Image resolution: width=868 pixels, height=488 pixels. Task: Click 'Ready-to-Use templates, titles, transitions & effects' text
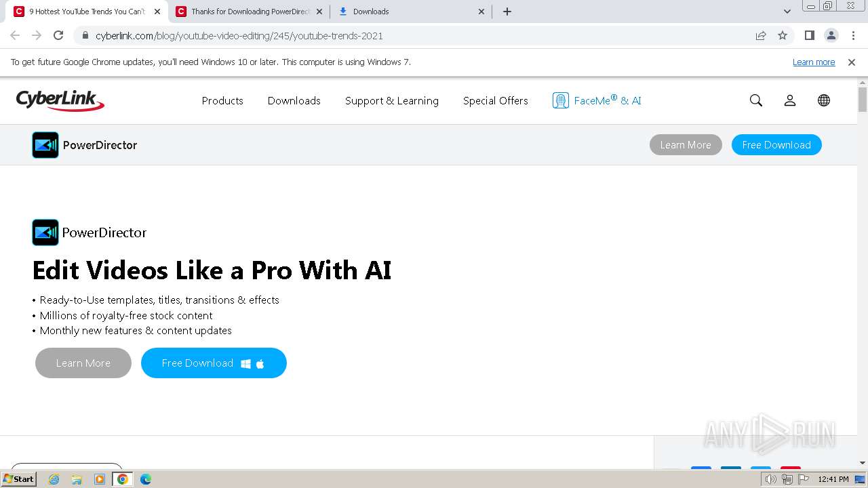[x=159, y=300]
